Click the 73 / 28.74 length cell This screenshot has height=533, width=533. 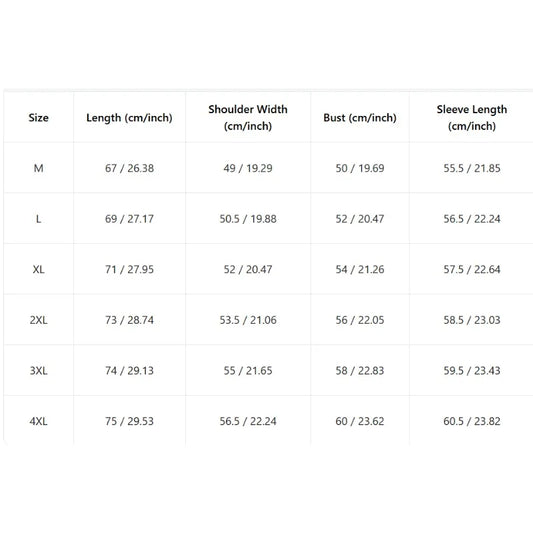[129, 320]
